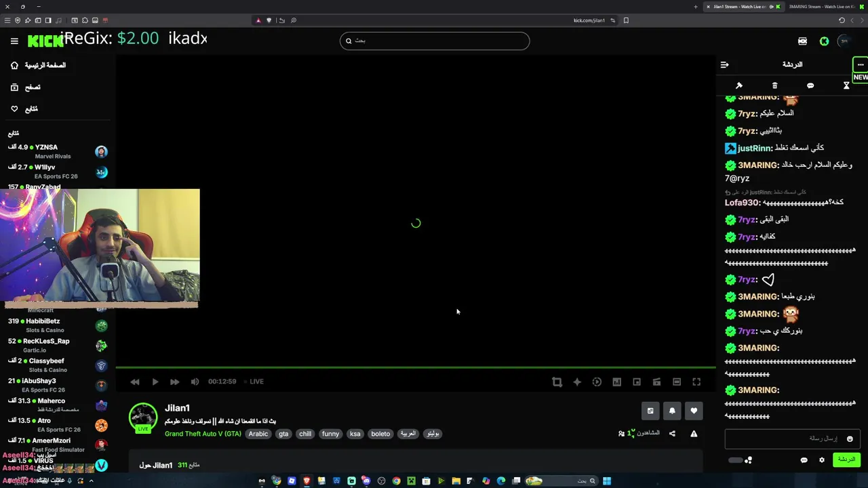Open the browse sidebar item

coord(26,87)
